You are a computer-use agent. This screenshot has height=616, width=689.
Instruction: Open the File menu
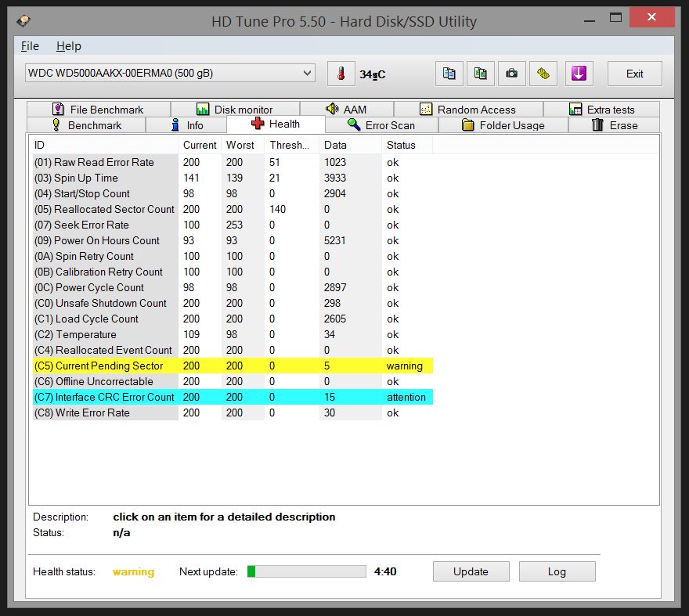pyautogui.click(x=30, y=46)
